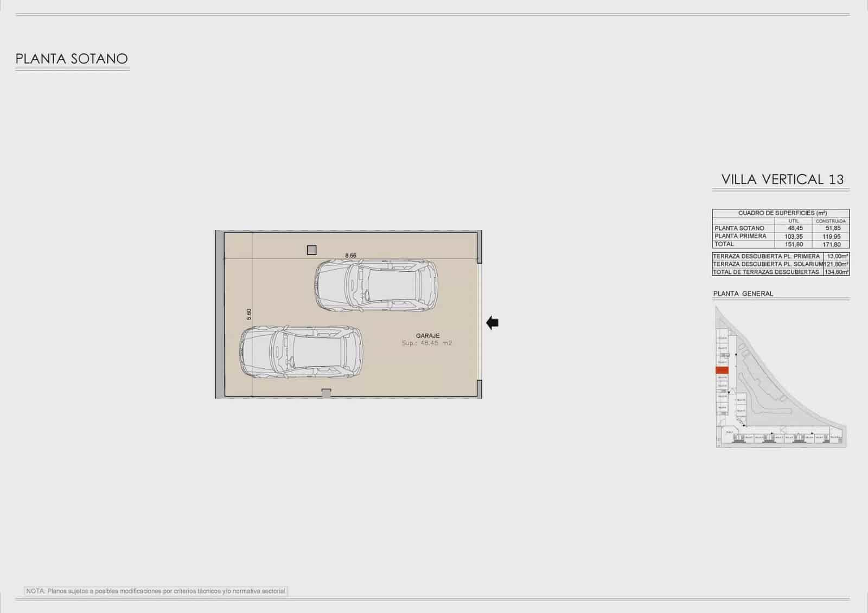The width and height of the screenshot is (868, 613).
Task: Select the upper car in the garage
Action: tap(377, 285)
